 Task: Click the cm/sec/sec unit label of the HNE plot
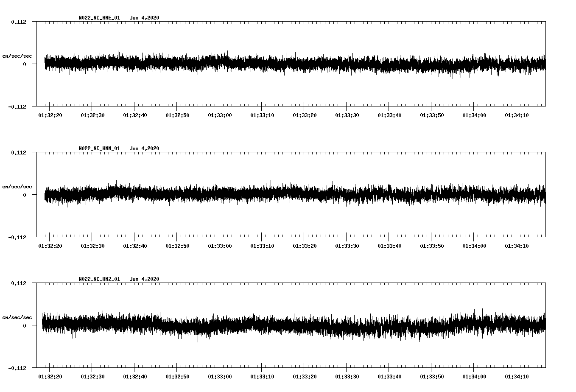[17, 56]
